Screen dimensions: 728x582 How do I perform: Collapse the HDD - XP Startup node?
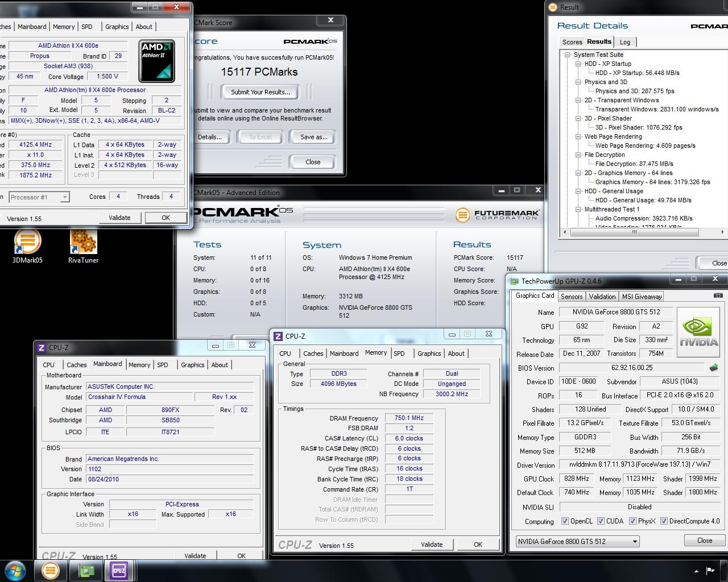point(578,64)
